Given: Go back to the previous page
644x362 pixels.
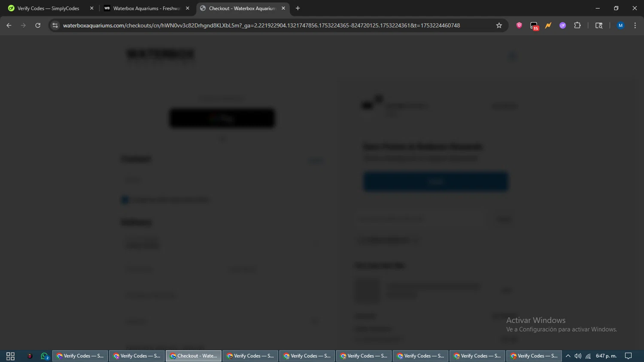Looking at the screenshot, I should pos(9,25).
